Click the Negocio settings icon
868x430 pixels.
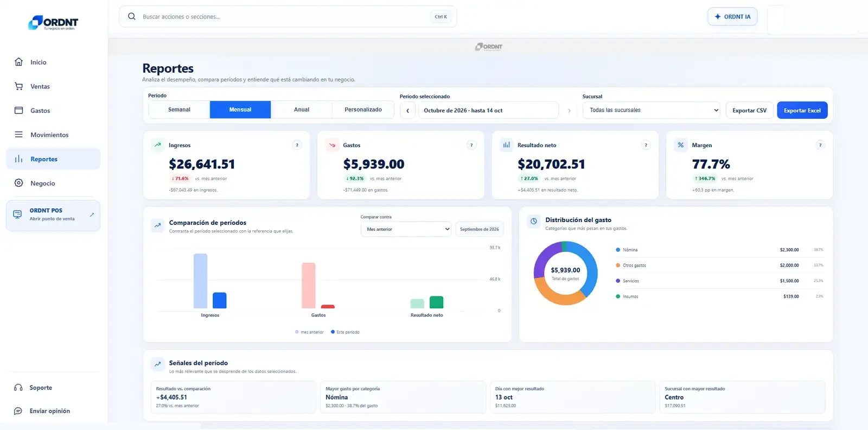[x=18, y=183]
